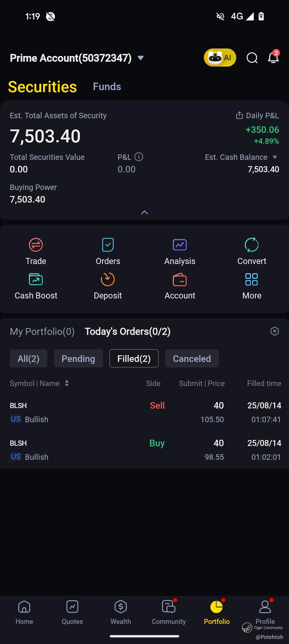
Task: Switch to the Funds tab
Action: click(x=107, y=87)
